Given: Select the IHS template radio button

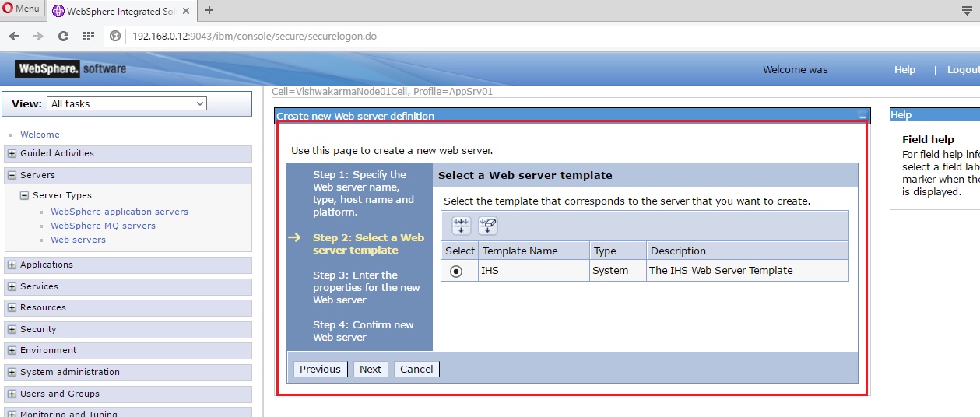Looking at the screenshot, I should (x=456, y=271).
